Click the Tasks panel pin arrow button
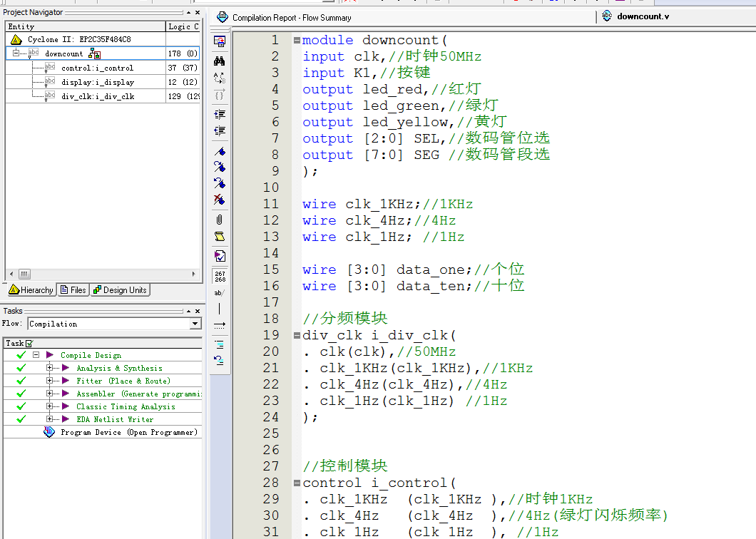Screen dimensions: 756x539 click(x=188, y=311)
